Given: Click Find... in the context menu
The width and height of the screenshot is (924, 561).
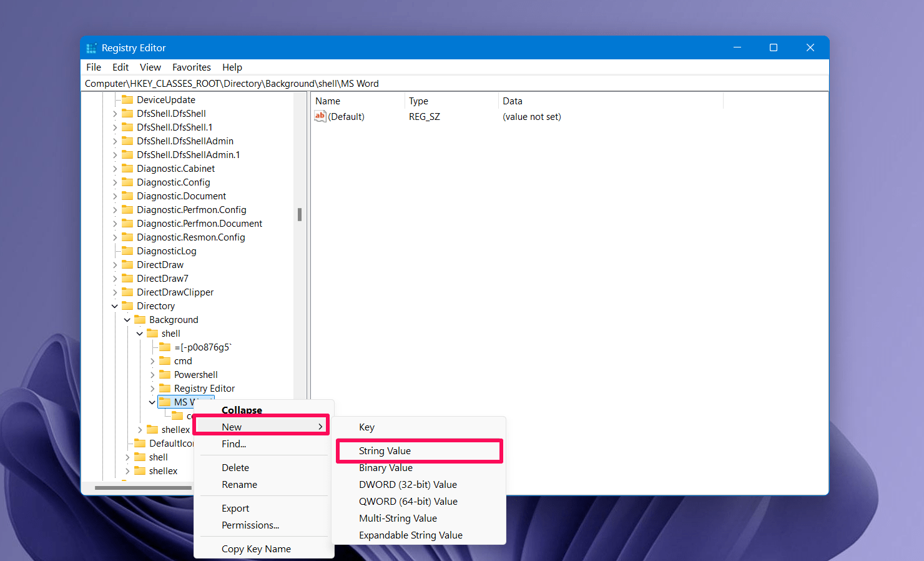Looking at the screenshot, I should tap(264, 444).
